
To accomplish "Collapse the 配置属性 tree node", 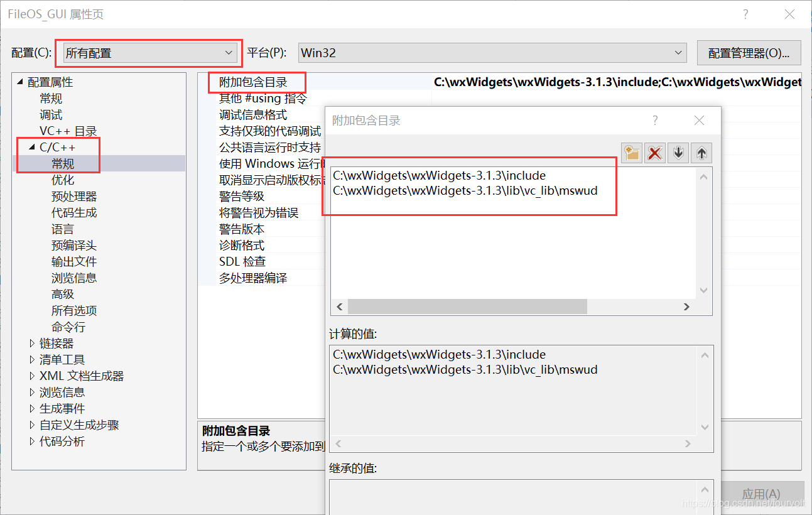I will [x=21, y=82].
